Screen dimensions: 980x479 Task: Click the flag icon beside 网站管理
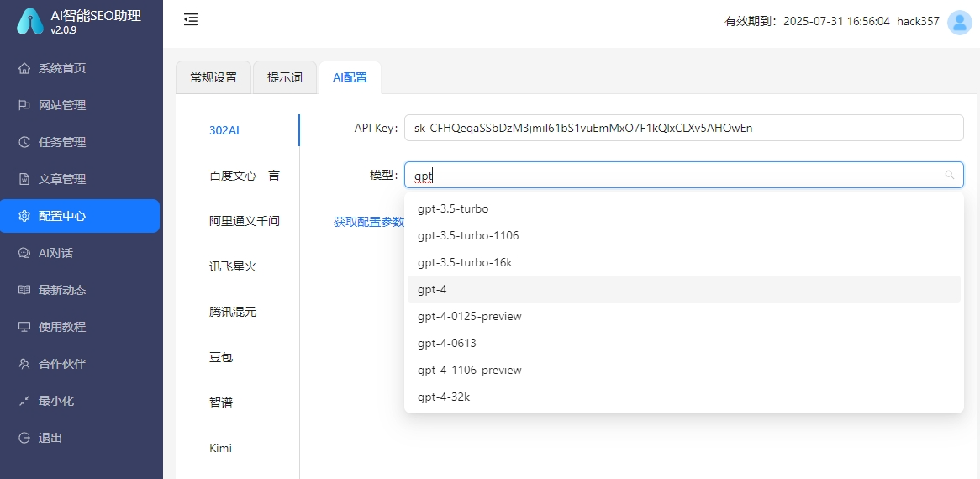tap(24, 105)
